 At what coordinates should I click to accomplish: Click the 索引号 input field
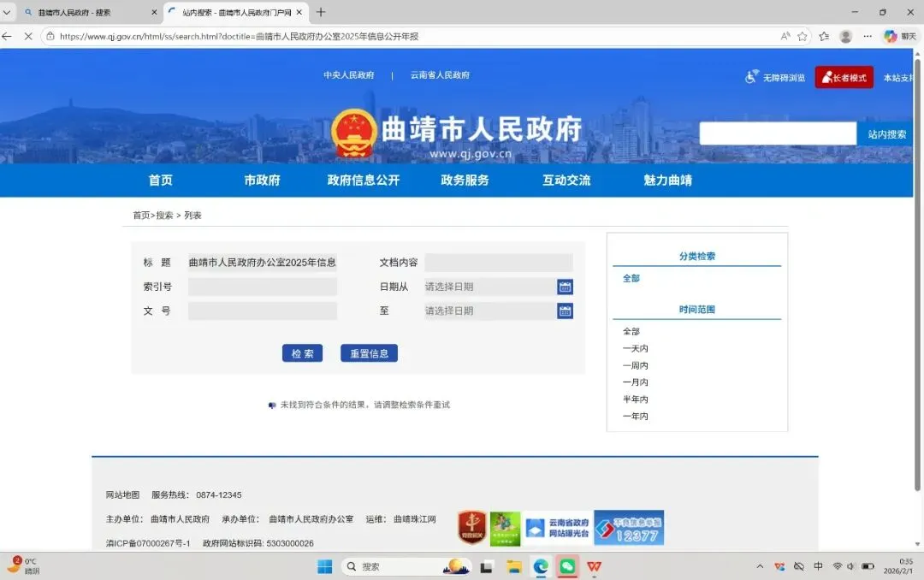tap(263, 287)
